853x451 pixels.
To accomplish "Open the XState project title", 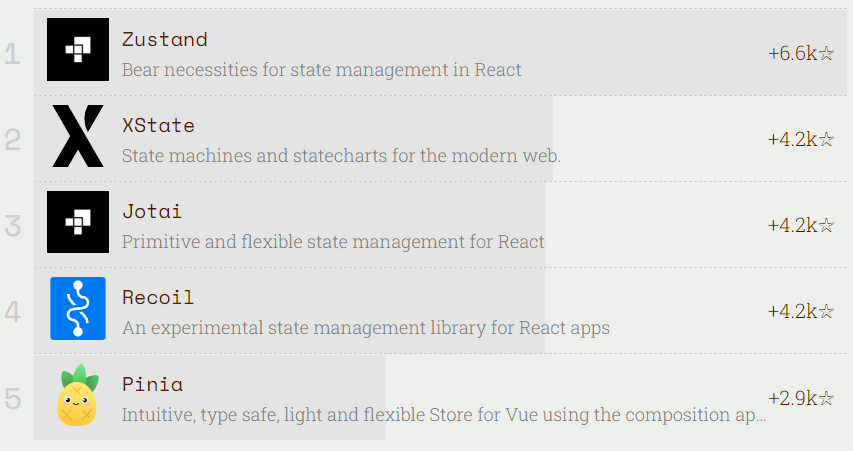I will click(158, 126).
